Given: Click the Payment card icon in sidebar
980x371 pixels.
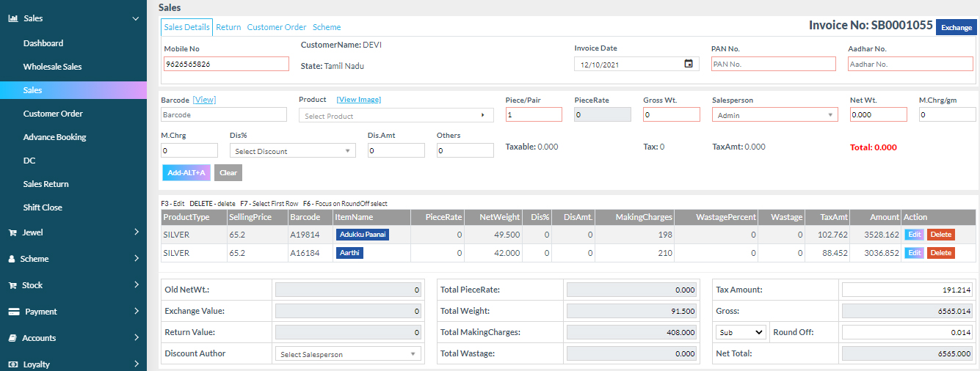Looking at the screenshot, I should tap(13, 312).
